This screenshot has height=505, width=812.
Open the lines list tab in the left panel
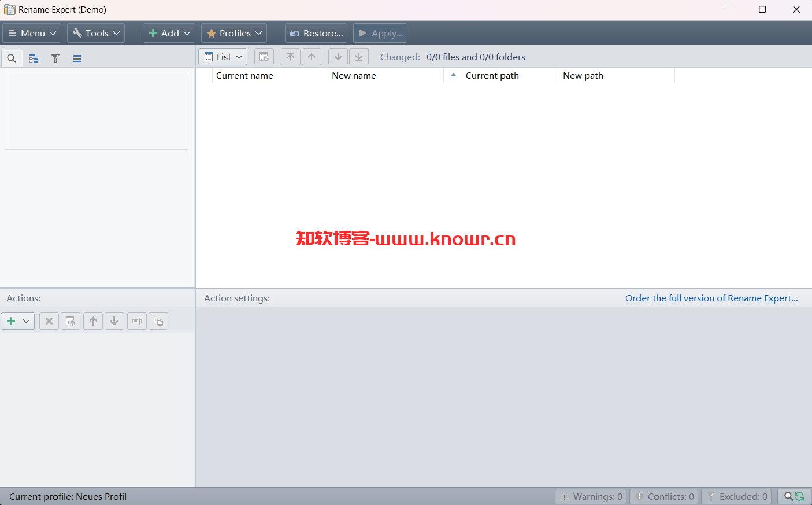coord(77,58)
